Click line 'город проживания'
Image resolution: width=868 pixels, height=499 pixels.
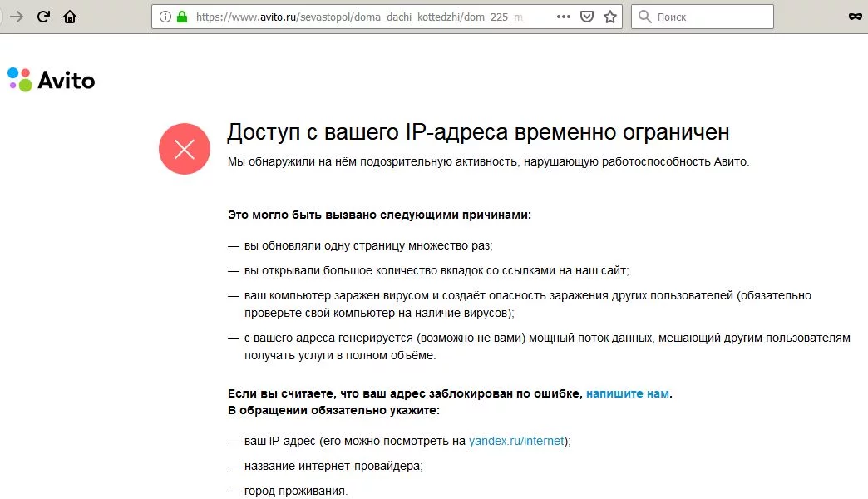click(x=296, y=491)
